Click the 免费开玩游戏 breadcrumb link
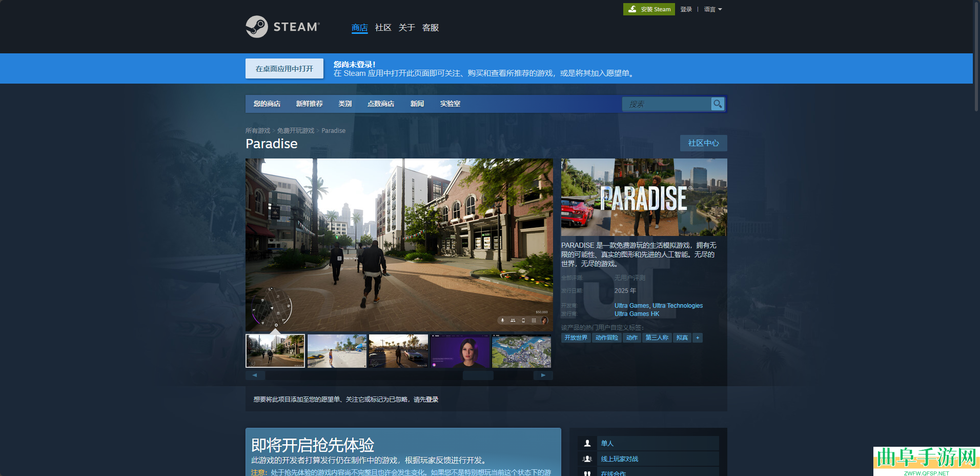The width and height of the screenshot is (980, 476). (296, 131)
